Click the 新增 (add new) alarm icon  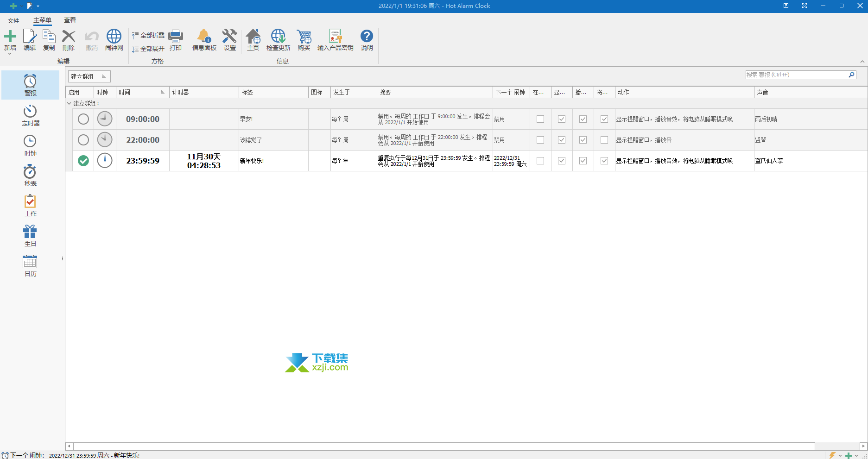(10, 36)
